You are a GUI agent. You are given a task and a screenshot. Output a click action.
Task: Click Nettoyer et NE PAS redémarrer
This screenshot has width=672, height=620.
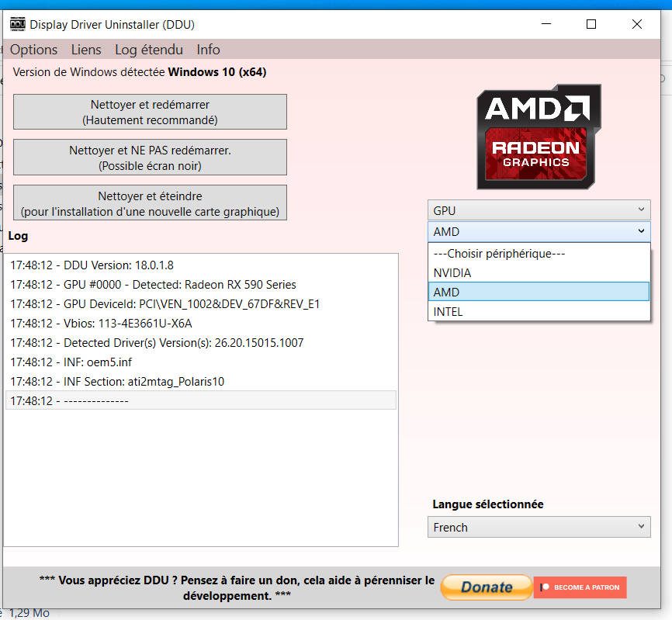point(150,158)
